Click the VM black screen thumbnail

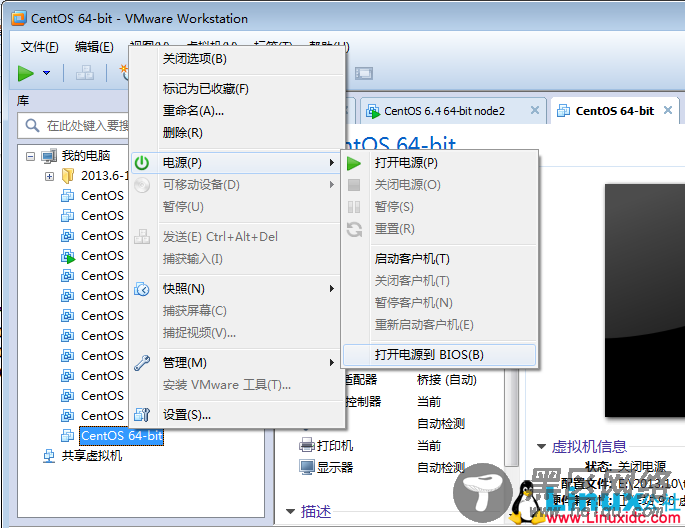(645, 300)
